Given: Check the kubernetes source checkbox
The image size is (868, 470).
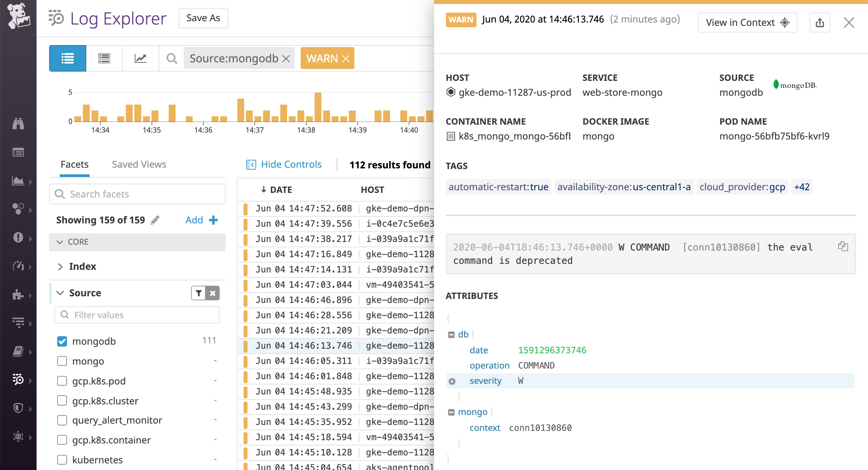Looking at the screenshot, I should (62, 459).
